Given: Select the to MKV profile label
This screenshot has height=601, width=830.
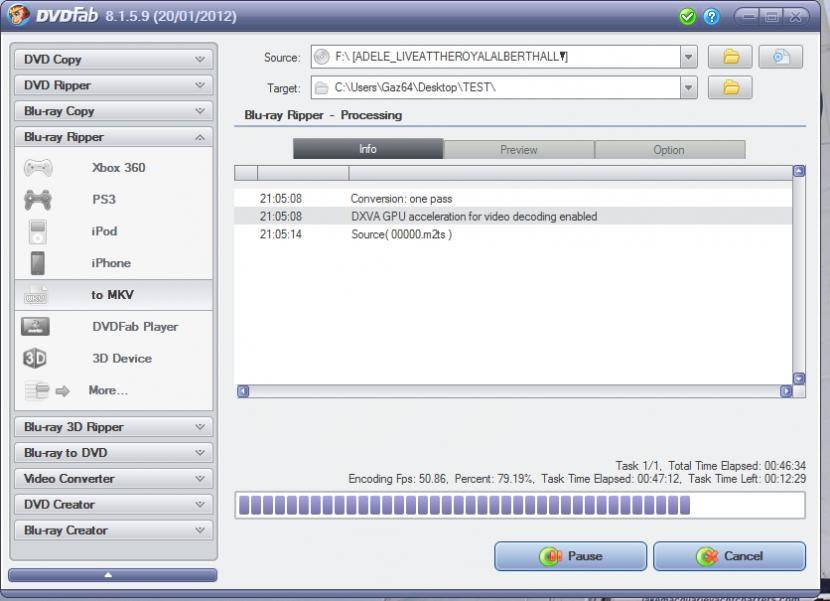Looking at the screenshot, I should (x=112, y=295).
